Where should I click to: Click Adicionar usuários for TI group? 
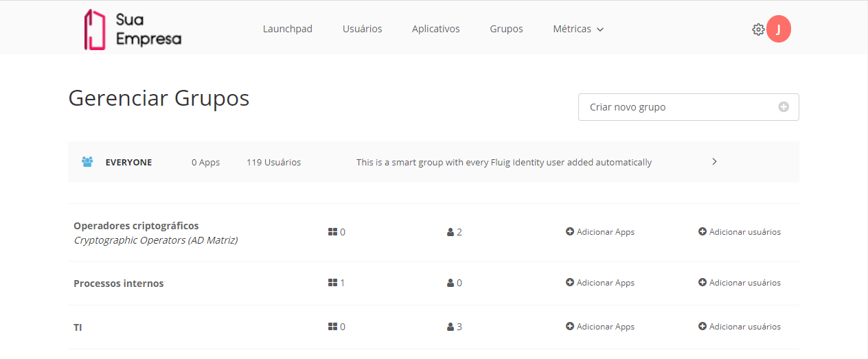[740, 327]
